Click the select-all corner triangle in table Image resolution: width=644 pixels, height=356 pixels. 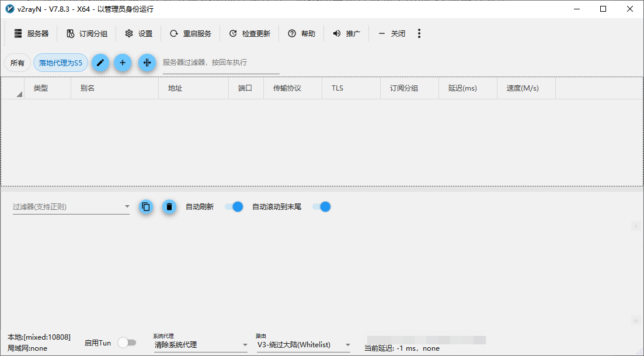[19, 94]
